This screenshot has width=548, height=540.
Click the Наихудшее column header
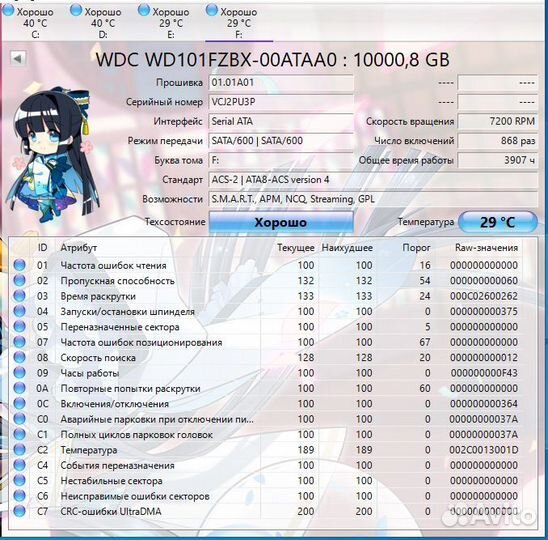coord(347,248)
